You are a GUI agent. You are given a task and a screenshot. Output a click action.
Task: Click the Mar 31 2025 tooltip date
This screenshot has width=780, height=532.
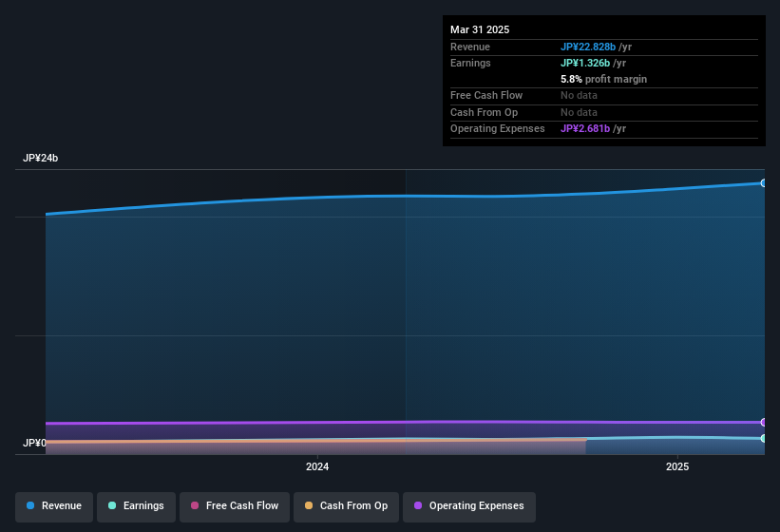click(480, 29)
